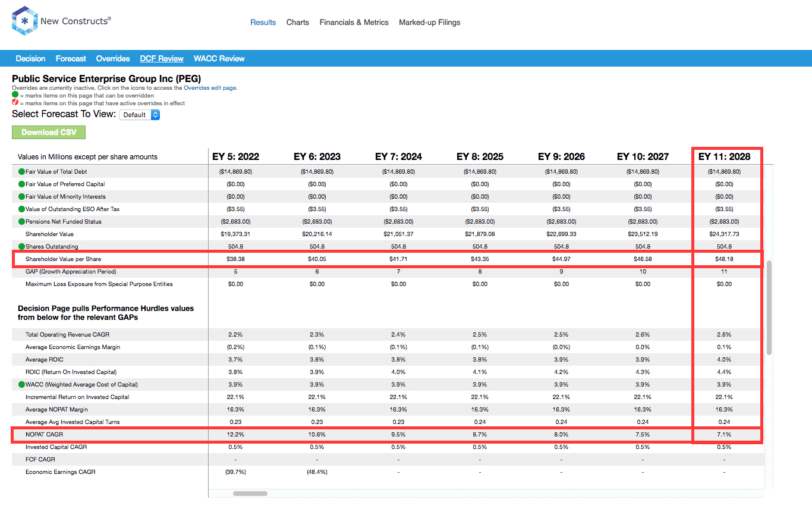Switch to the DCF Review tab
This screenshot has width=812, height=512.
[162, 59]
